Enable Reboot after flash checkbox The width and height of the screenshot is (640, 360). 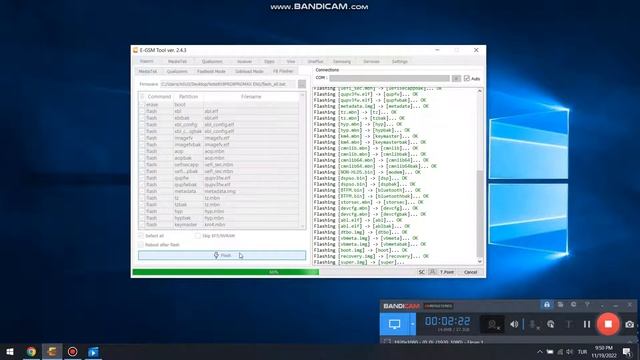coord(141,245)
